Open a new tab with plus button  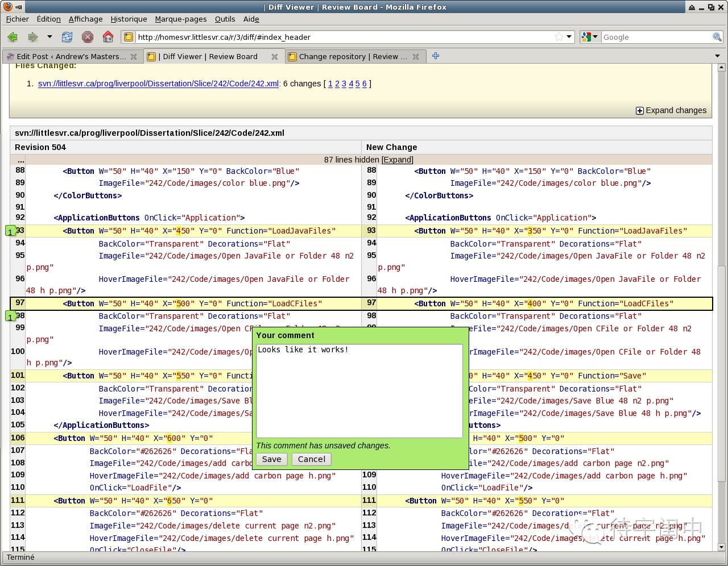coord(436,56)
